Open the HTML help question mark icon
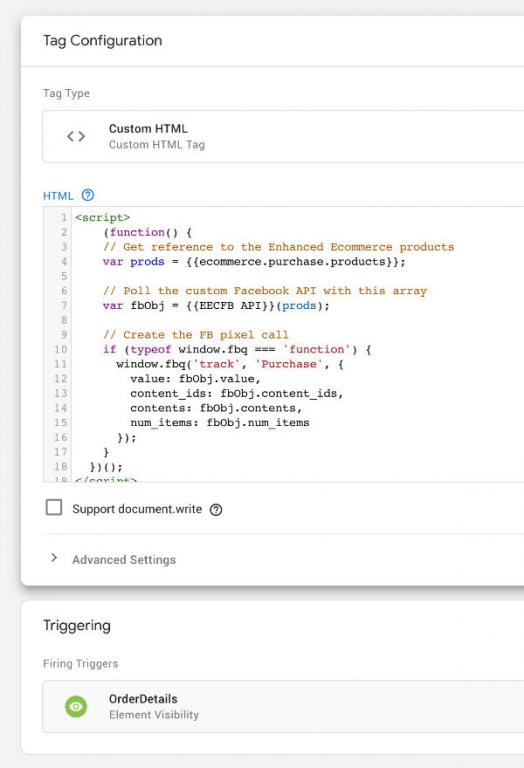 pos(88,195)
